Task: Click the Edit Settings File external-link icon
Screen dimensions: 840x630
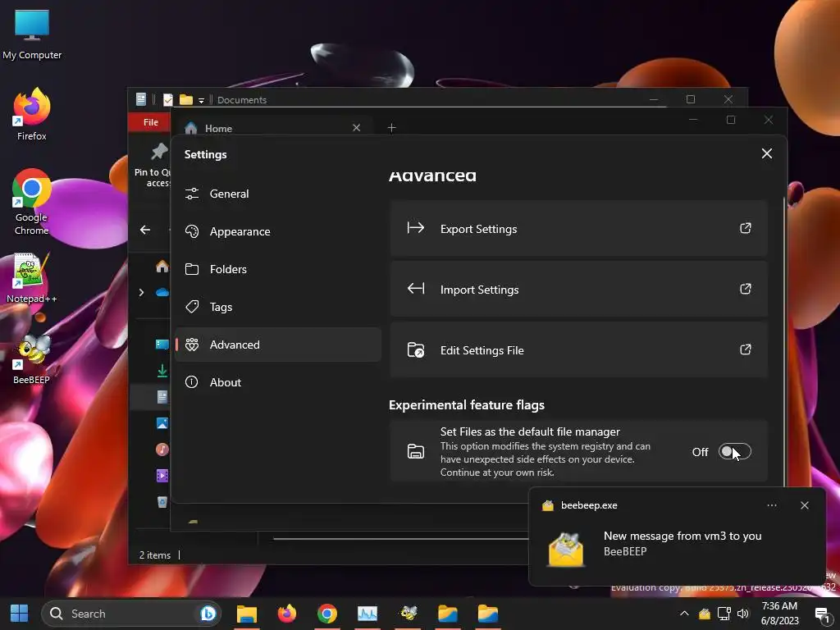Action: coord(745,349)
